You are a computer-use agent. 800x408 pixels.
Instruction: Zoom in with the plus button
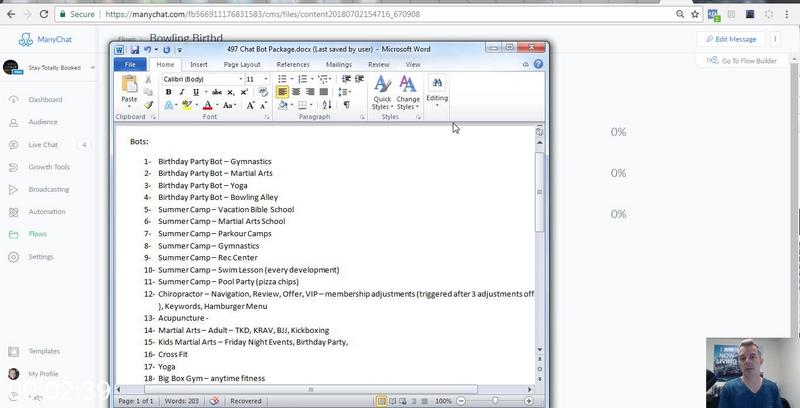(529, 401)
